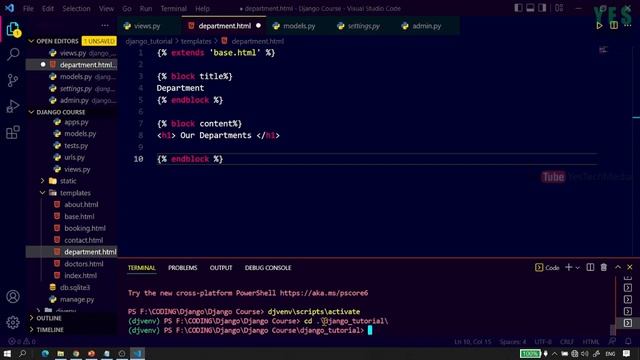This screenshot has width=640, height=360.
Task: Open manage.py in explorer tree
Action: point(77,299)
